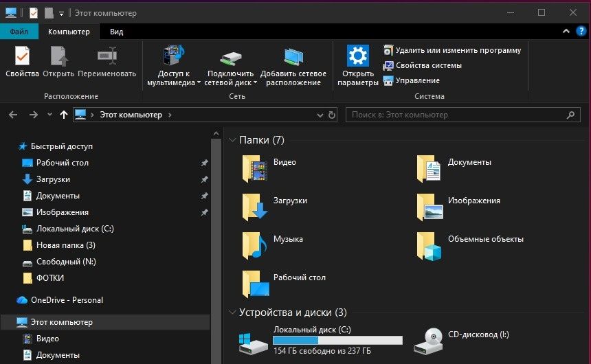Screen dimensions: 591x364
Task: Open Quick Access Toolbar customize dropdown
Action: point(61,14)
